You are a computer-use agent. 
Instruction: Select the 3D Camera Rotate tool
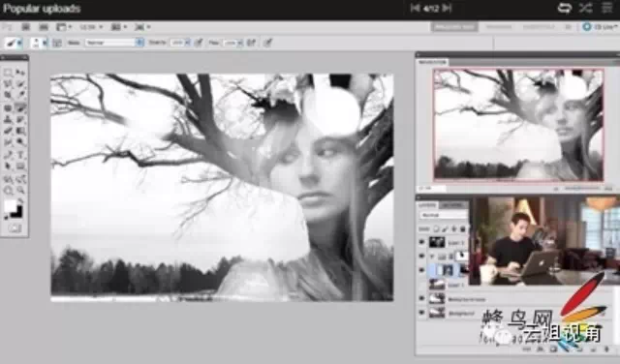[21, 179]
